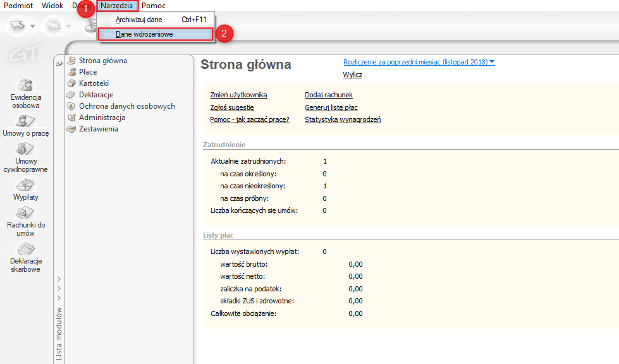Click the Kartoteki module icon
Screen dimensions: 619x364
tap(71, 83)
